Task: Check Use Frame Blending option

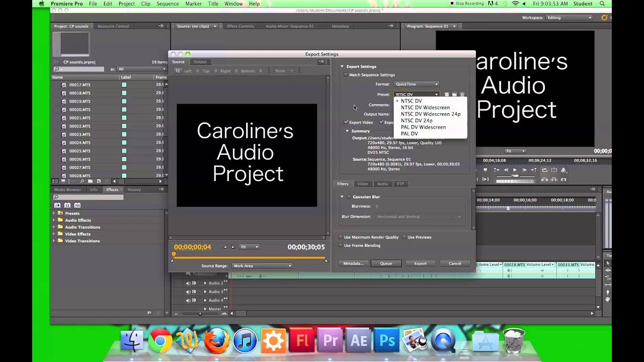Action: click(x=341, y=245)
